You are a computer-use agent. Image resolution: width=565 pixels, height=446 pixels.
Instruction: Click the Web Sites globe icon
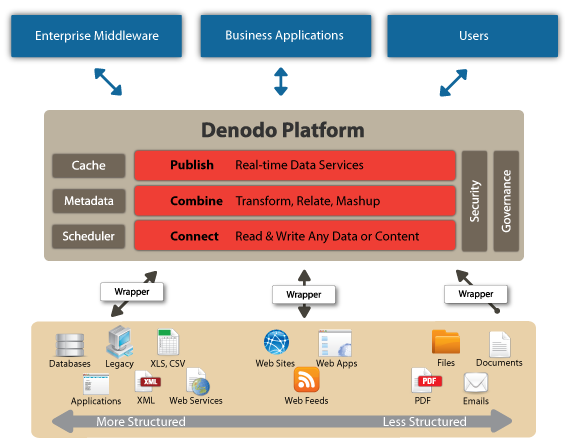coord(276,342)
